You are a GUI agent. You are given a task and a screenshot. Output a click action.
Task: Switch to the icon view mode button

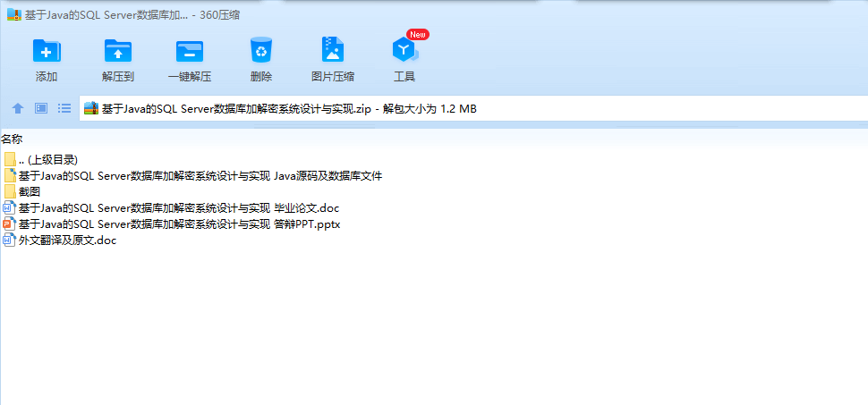(41, 108)
